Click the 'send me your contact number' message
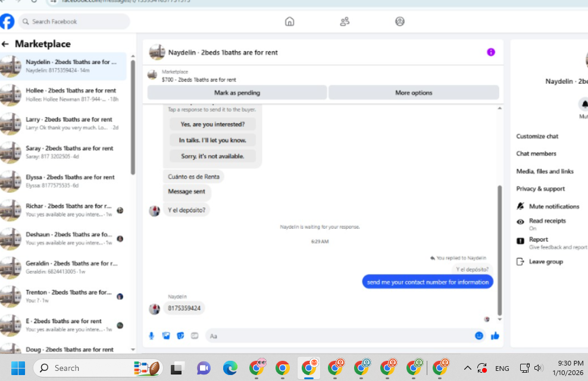This screenshot has width=588, height=381. click(x=427, y=282)
